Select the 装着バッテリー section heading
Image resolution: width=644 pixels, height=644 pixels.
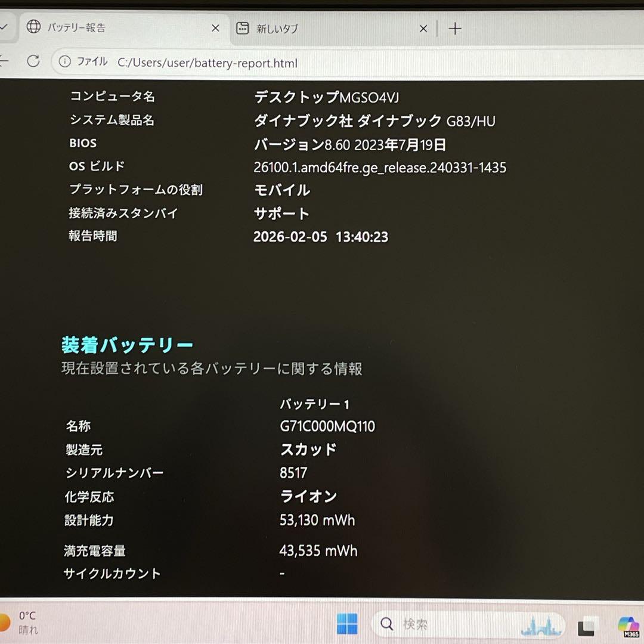pos(126,344)
